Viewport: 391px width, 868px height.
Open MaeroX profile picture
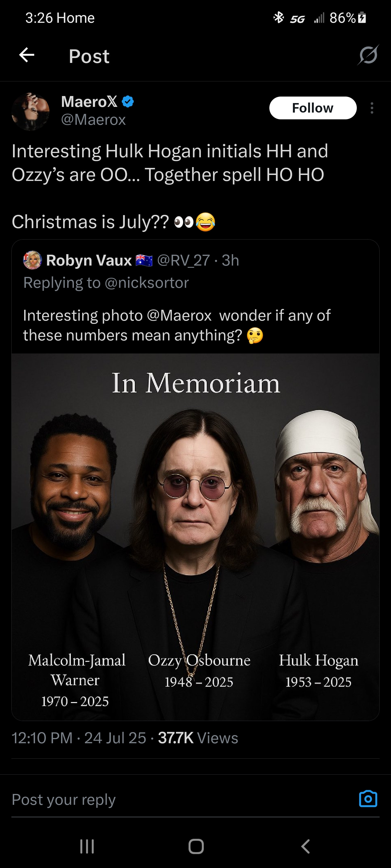[30, 111]
